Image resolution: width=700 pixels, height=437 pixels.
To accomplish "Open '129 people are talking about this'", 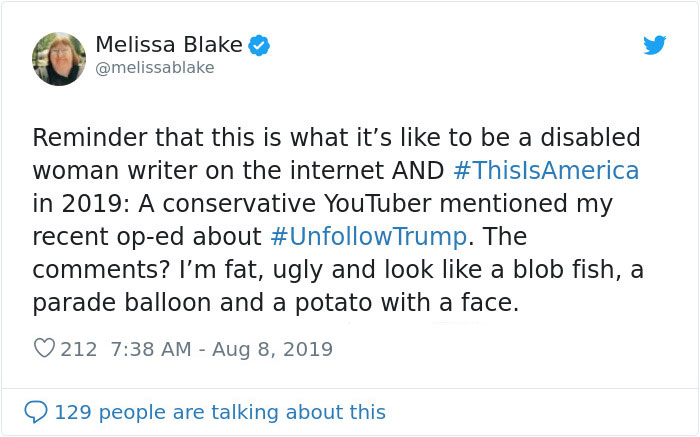I will pyautogui.click(x=219, y=412).
